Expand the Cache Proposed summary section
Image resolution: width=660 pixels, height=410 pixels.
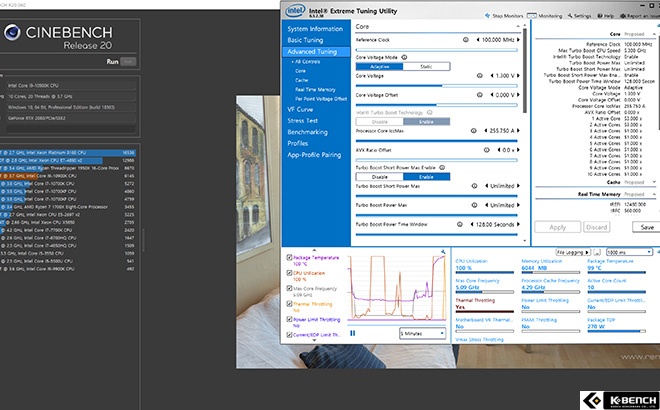click(x=654, y=182)
